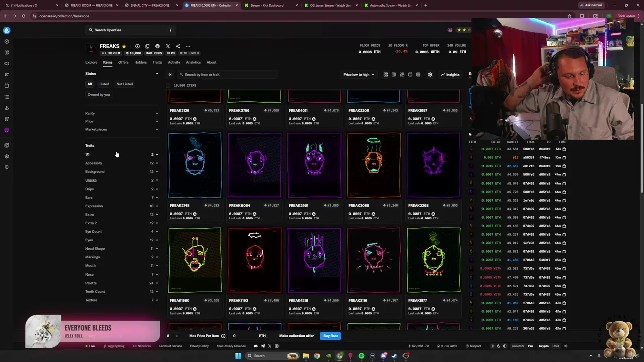This screenshot has height=362, width=644.
Task: Open the Discord link in footer
Action: coord(256,346)
